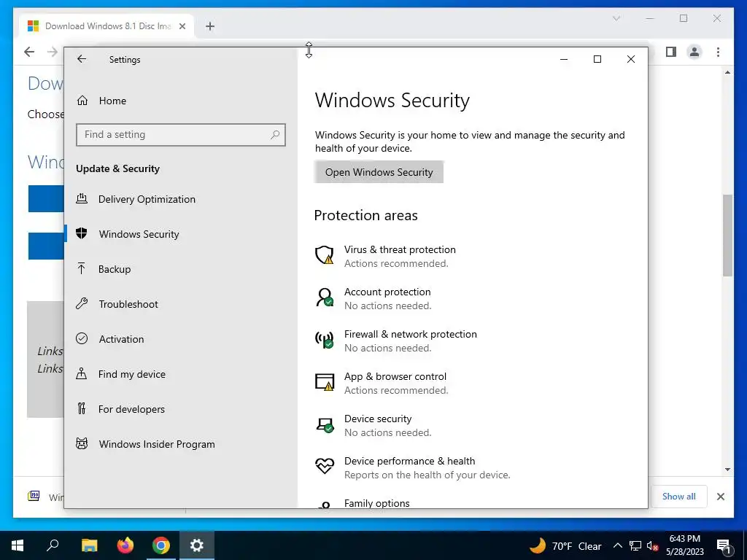Click the App & browser control window icon
The width and height of the screenshot is (747, 560).
coord(325,382)
